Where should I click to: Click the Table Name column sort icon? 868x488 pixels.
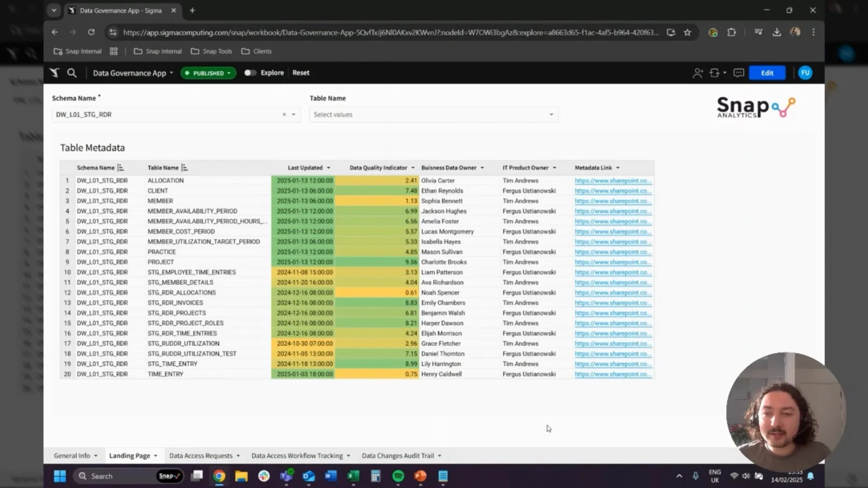(x=184, y=168)
